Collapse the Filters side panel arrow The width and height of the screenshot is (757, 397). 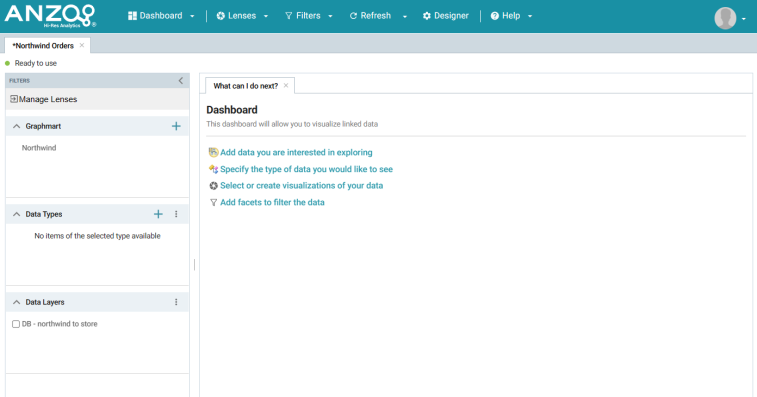(x=181, y=81)
